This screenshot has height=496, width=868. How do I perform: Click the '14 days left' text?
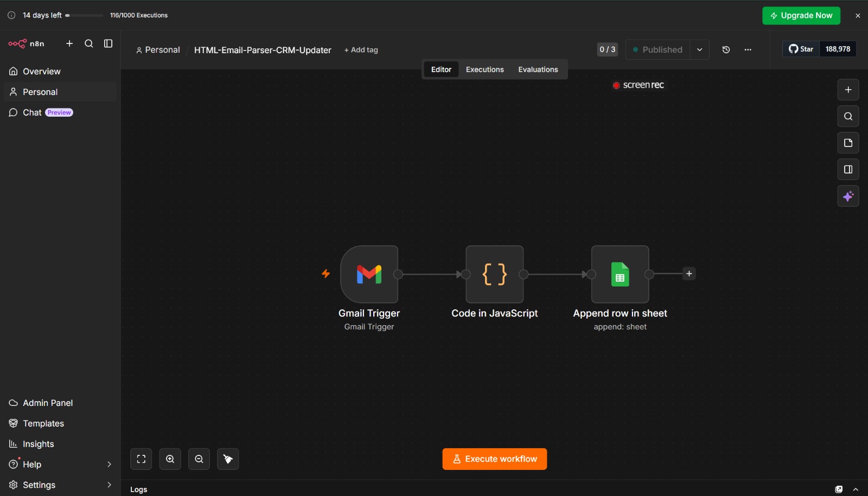[42, 15]
